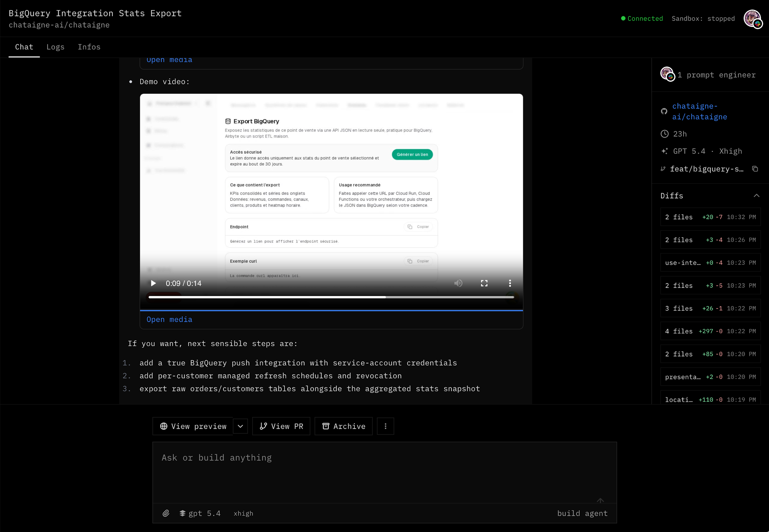Screen dimensions: 769x532
Task: Switch to the Infos tab
Action: pos(89,47)
